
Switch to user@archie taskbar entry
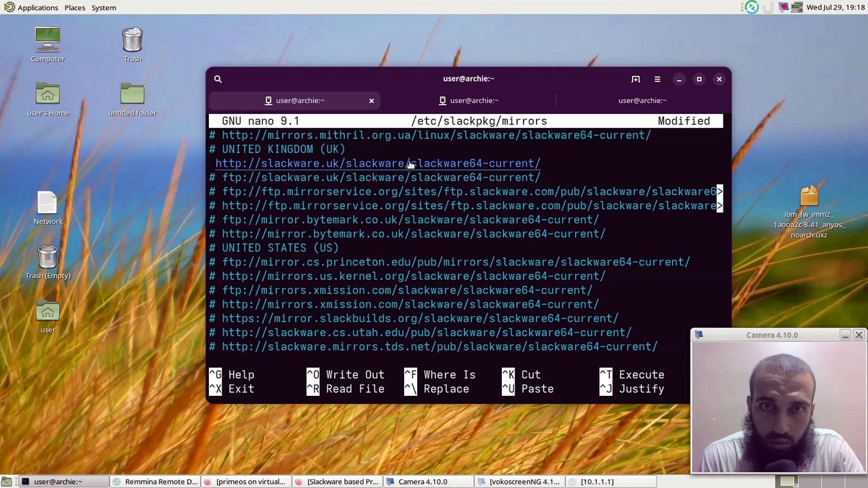[x=62, y=482]
